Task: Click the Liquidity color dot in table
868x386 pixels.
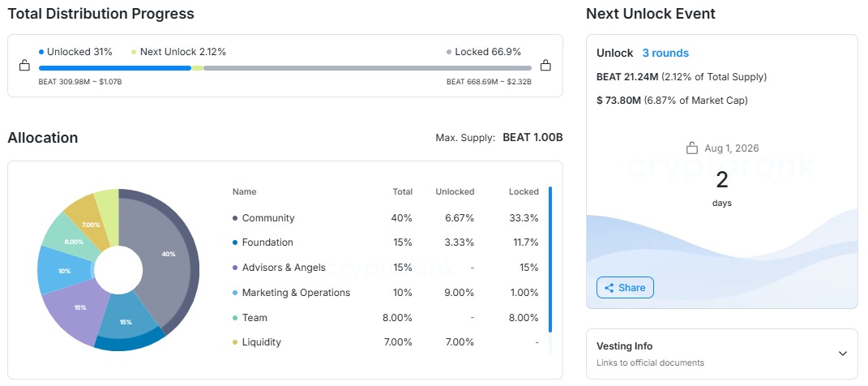Action: click(235, 343)
